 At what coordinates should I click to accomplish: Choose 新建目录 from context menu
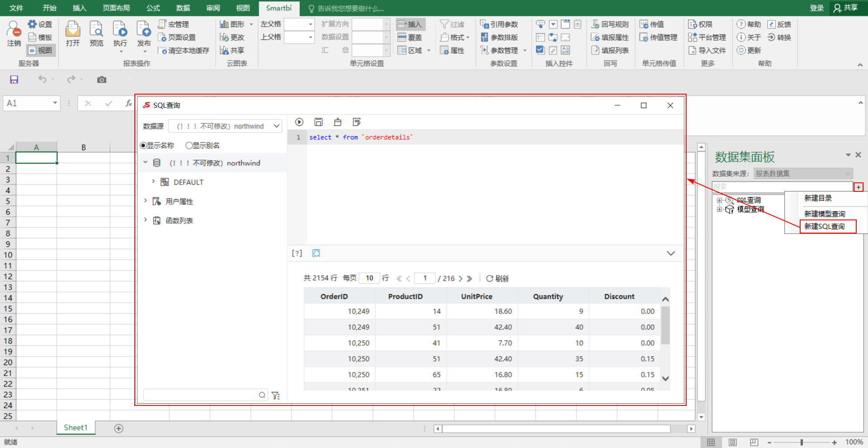(x=818, y=198)
